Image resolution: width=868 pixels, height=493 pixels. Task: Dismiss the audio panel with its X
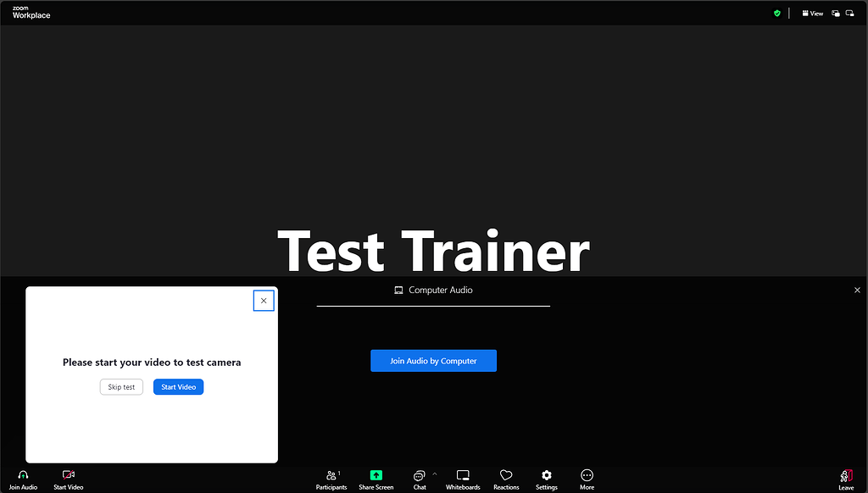857,290
